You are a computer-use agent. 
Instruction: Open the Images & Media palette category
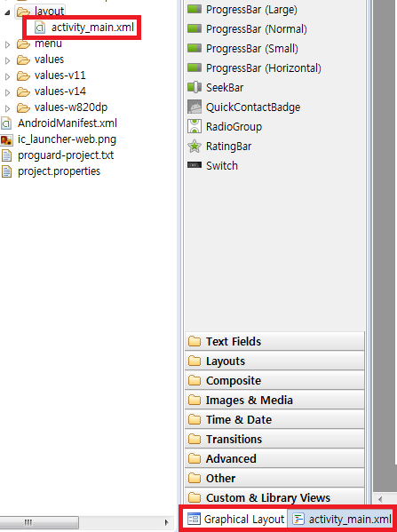274,400
